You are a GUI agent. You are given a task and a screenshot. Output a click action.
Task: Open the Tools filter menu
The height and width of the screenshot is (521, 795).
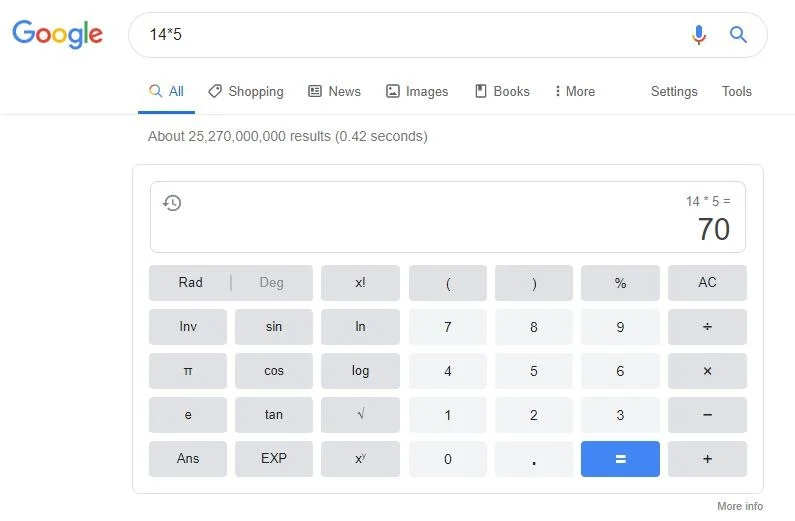(736, 91)
